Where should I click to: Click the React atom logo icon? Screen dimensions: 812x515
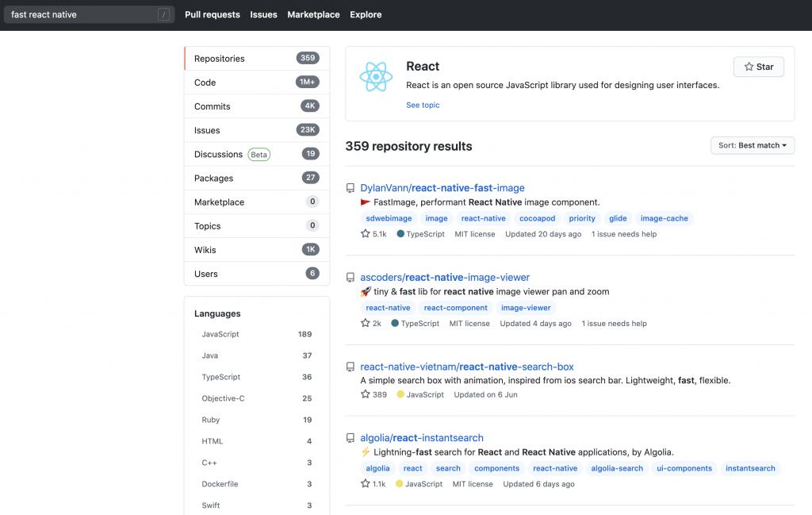tap(376, 77)
